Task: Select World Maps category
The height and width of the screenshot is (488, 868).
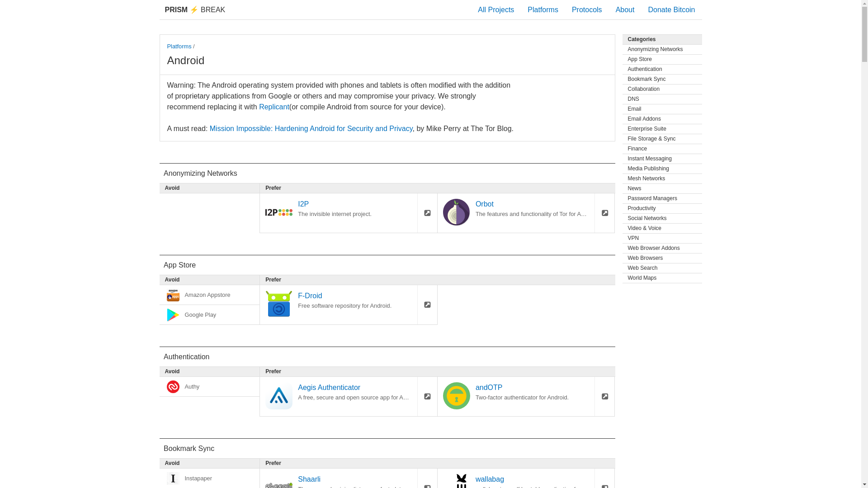Action: point(662,278)
